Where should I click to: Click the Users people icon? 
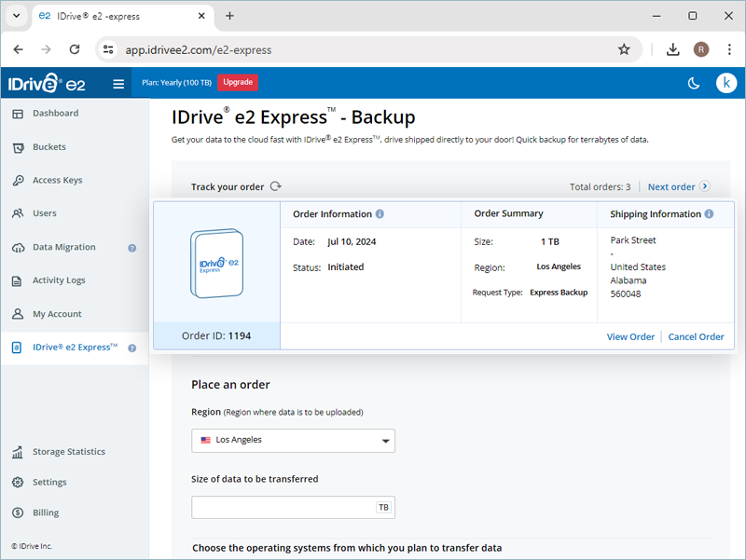[x=18, y=213]
